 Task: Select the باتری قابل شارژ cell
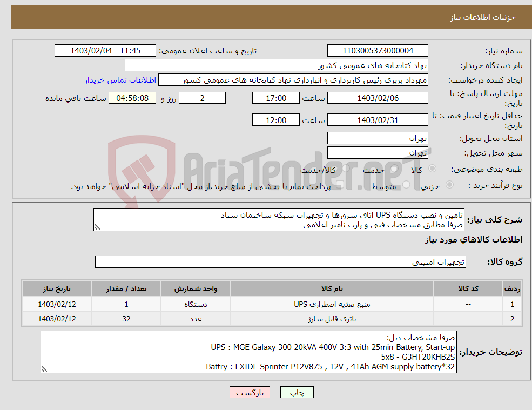coord(332,319)
